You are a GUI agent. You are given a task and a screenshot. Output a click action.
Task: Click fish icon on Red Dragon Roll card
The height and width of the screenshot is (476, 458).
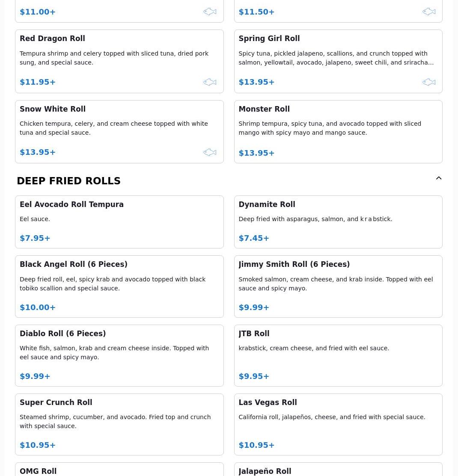(210, 82)
